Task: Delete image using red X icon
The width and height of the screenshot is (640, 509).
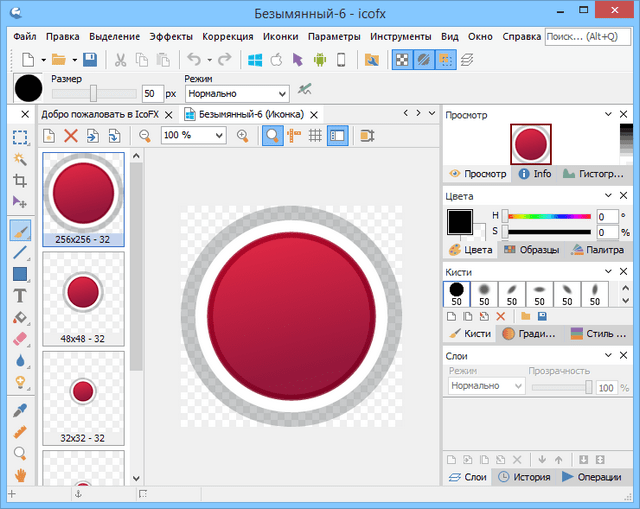Action: click(x=71, y=135)
